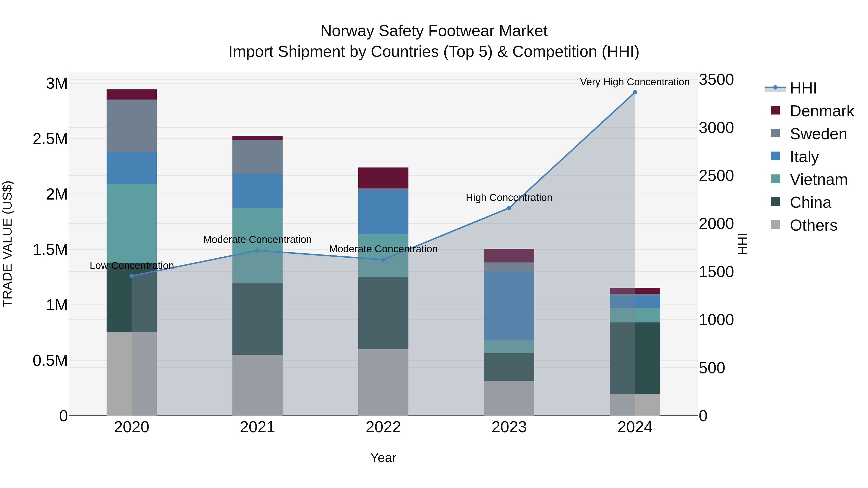This screenshot has width=868, height=488.
Task: Click the 2000 right axis tick
Action: point(716,224)
